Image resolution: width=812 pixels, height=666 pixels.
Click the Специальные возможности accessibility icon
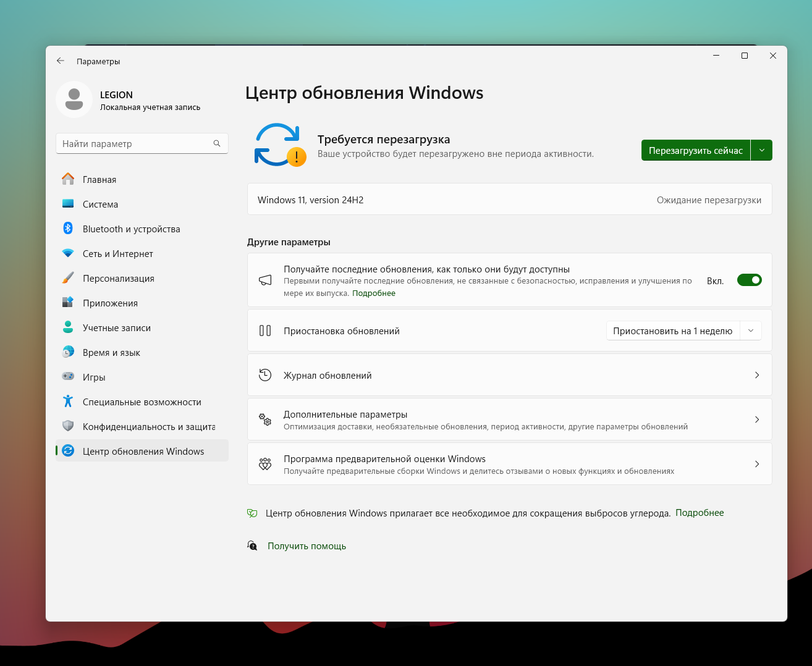pos(68,402)
